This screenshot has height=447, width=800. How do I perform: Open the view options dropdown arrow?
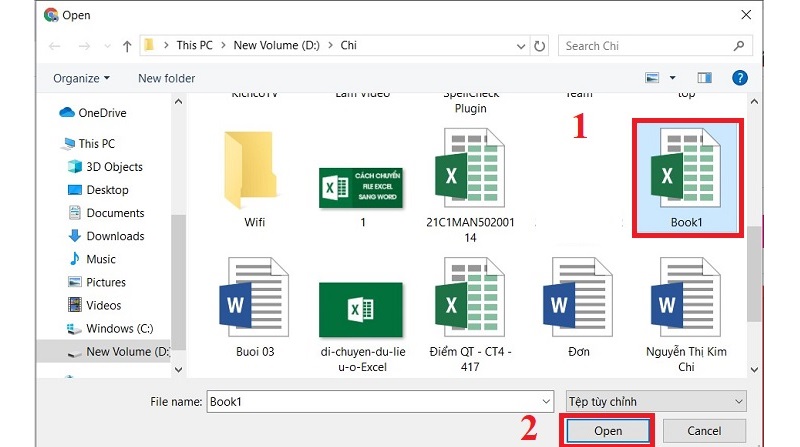pyautogui.click(x=672, y=78)
